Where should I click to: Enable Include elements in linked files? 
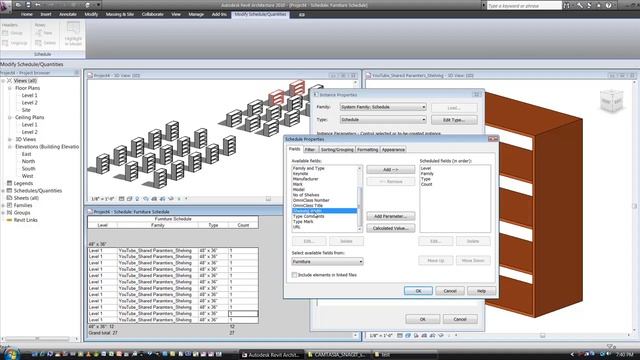coord(294,275)
